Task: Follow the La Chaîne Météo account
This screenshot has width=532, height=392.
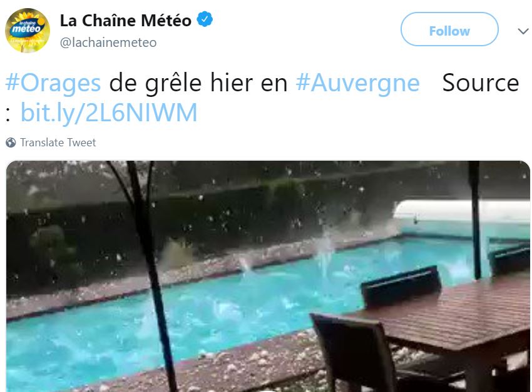Action: point(449,29)
